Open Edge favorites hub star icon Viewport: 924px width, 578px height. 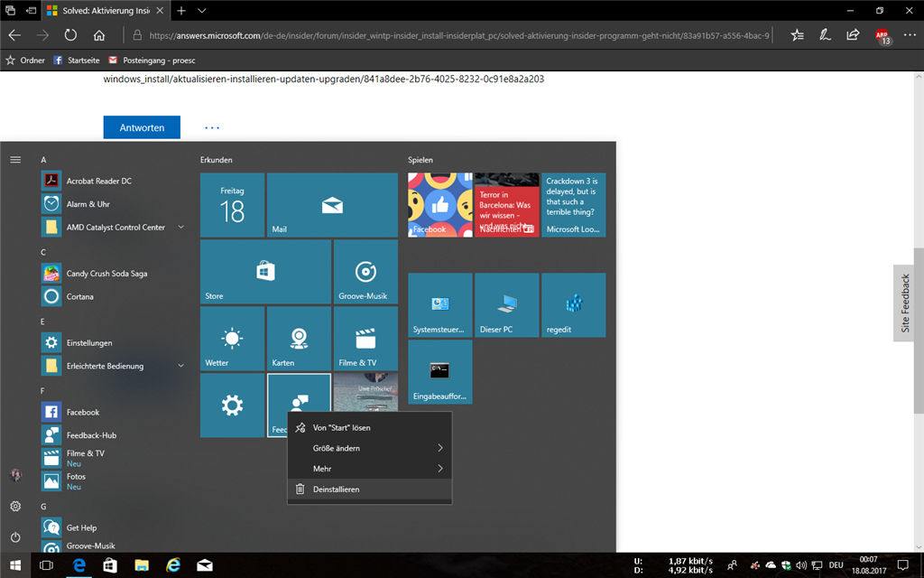pos(798,35)
